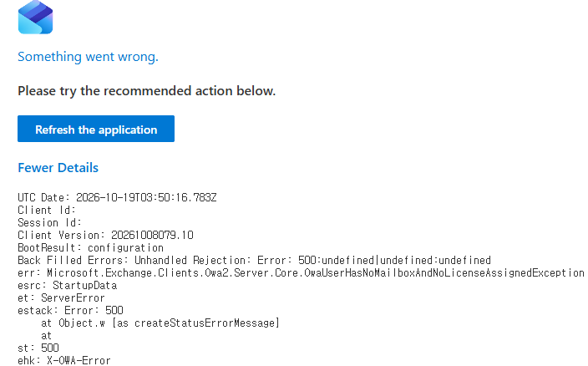Click the st 500 status line
The width and height of the screenshot is (588, 366).
(x=38, y=348)
